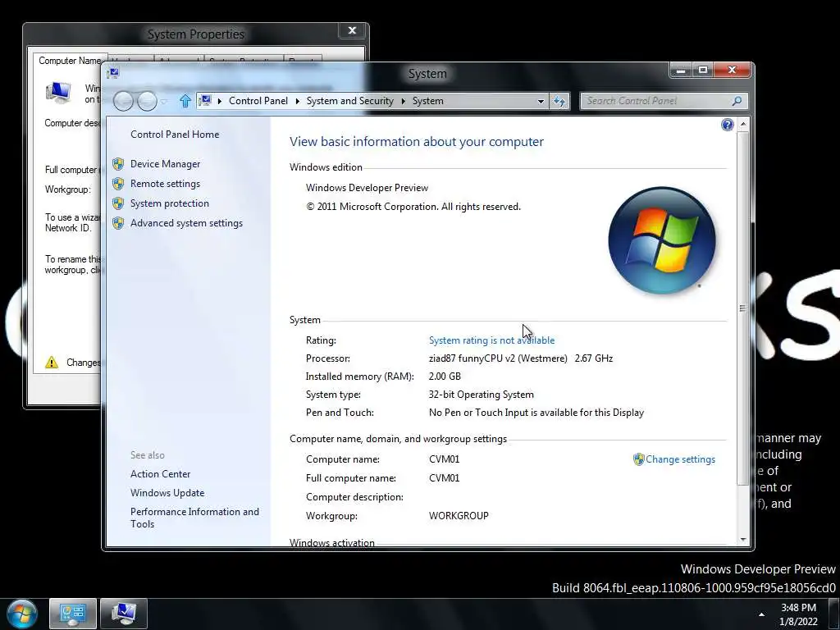Image resolution: width=840 pixels, height=630 pixels.
Task: Select System in the breadcrumb
Action: 427,101
